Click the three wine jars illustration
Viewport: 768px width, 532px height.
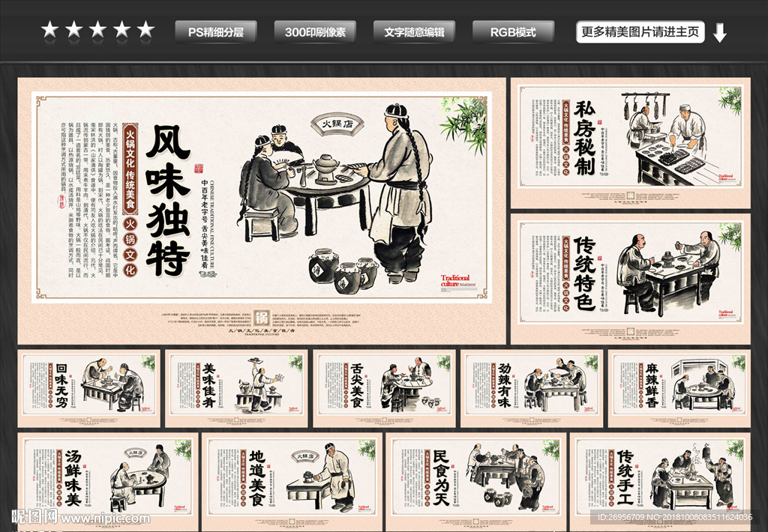tap(343, 270)
